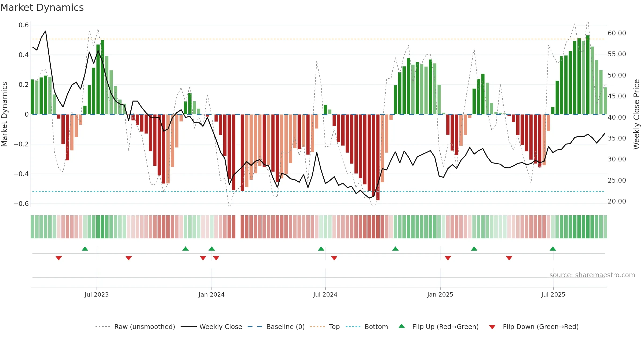Click the vertical Market Dynamics axis title
The height and width of the screenshot is (362, 644).
[4, 114]
